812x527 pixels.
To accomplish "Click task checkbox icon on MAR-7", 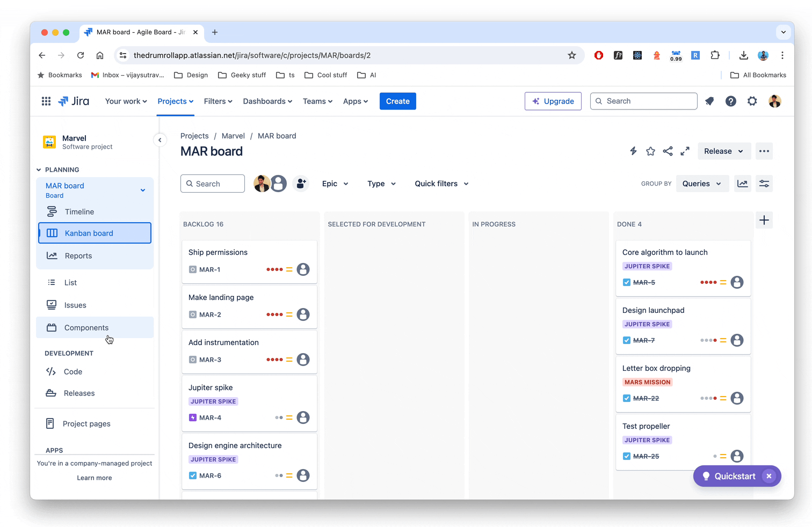I will (x=627, y=340).
